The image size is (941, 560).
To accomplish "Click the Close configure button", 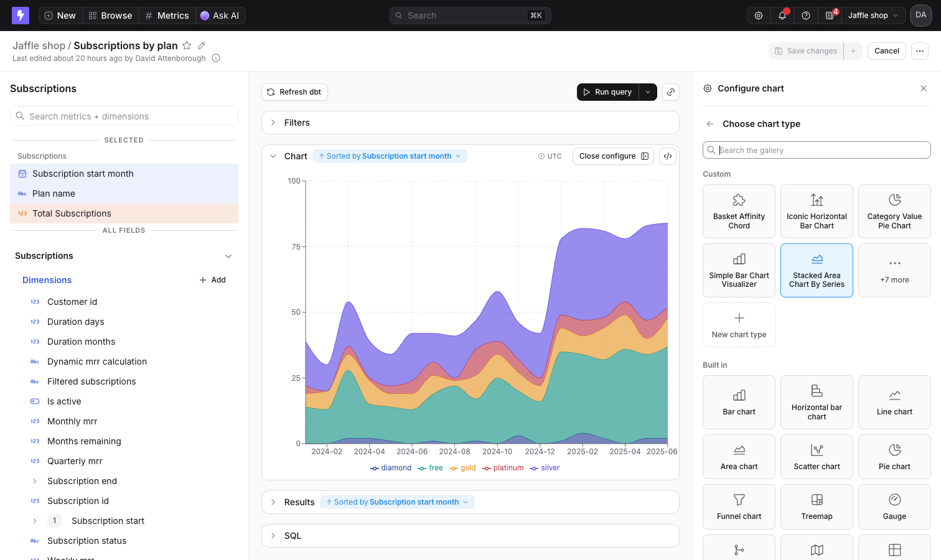I will [x=614, y=156].
